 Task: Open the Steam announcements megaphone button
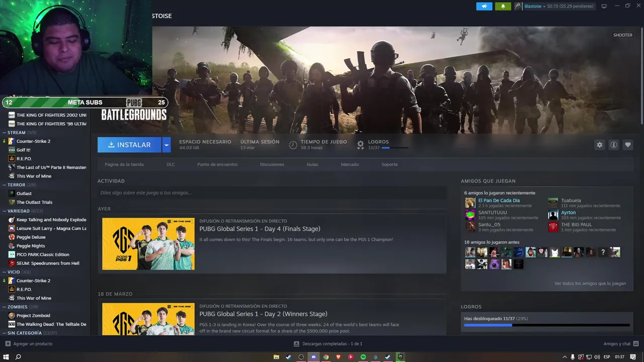[x=484, y=6]
